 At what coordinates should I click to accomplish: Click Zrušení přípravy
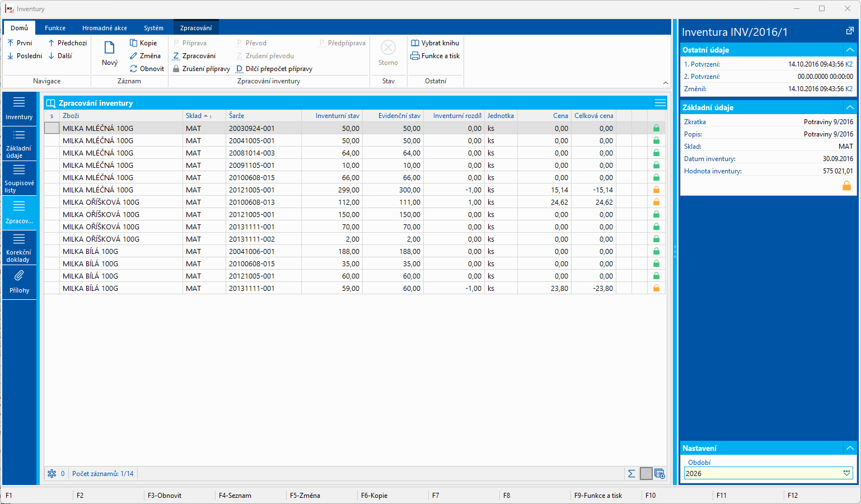[x=202, y=69]
